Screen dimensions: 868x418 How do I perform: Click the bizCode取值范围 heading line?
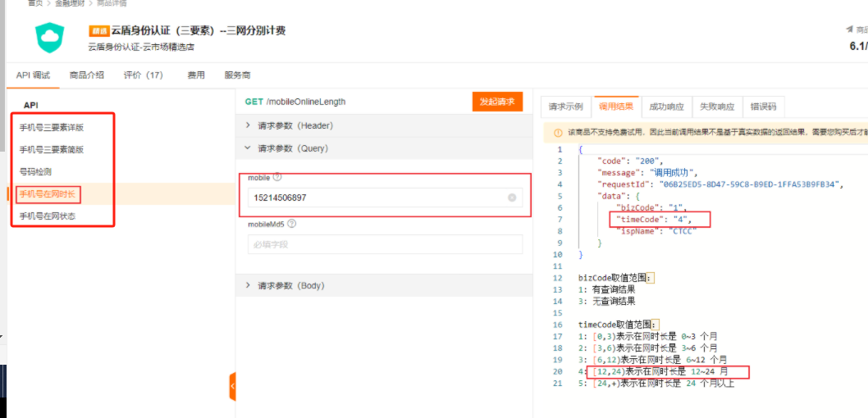click(x=615, y=278)
